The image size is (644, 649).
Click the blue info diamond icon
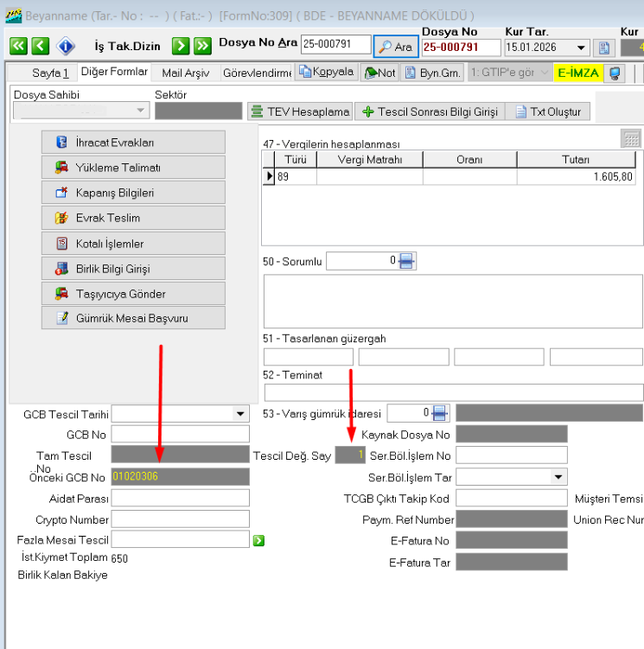(x=66, y=47)
